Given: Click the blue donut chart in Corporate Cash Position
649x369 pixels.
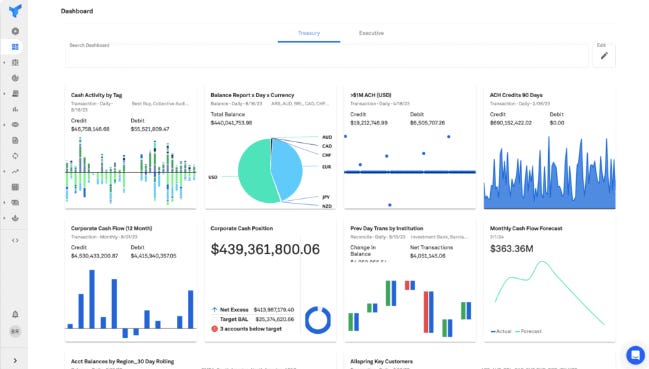Looking at the screenshot, I should point(318,320).
